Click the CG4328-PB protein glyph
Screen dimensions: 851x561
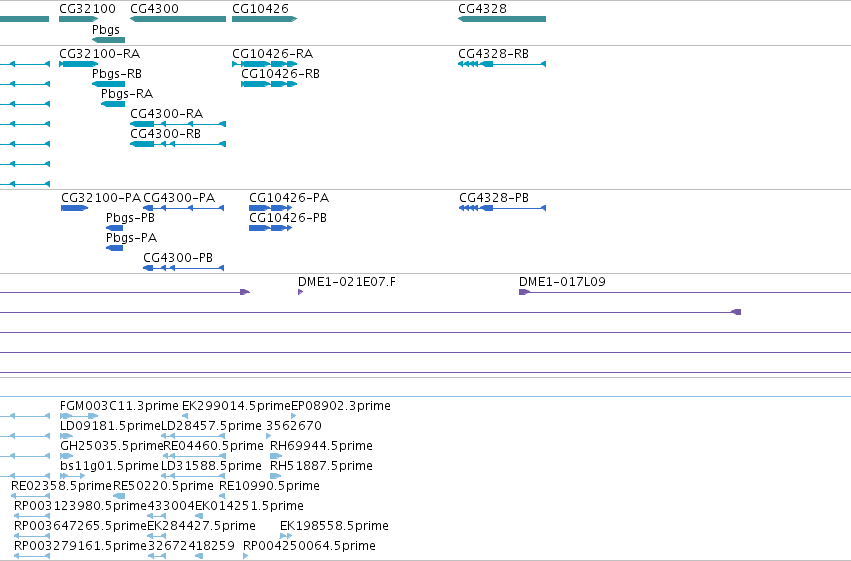(503, 208)
